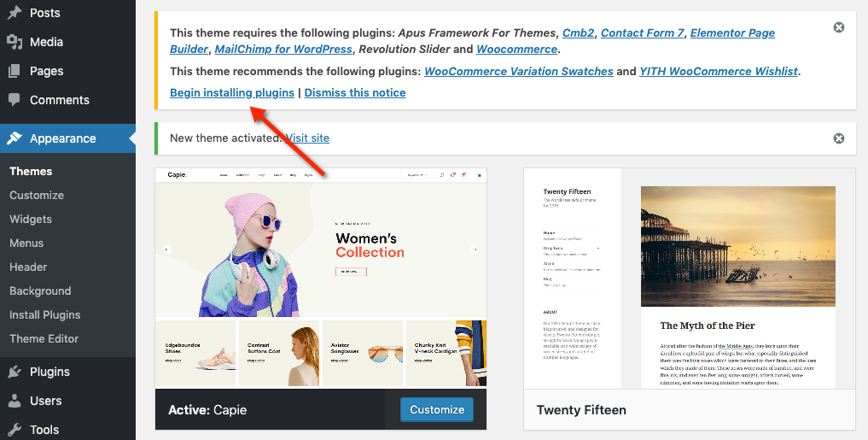Open Media via its camera-music icon
Viewport: 868px width, 440px height.
coord(15,42)
